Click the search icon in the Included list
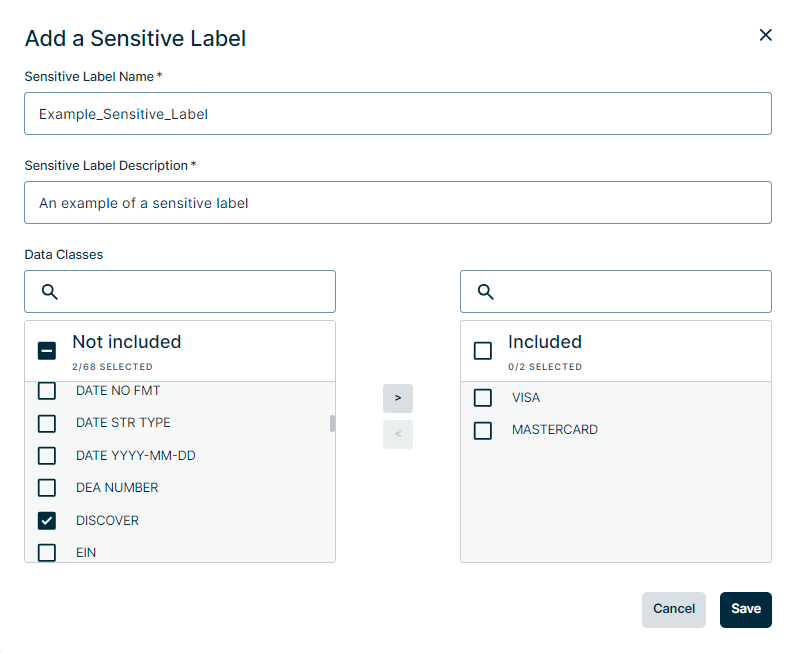The image size is (801, 653). tap(486, 291)
